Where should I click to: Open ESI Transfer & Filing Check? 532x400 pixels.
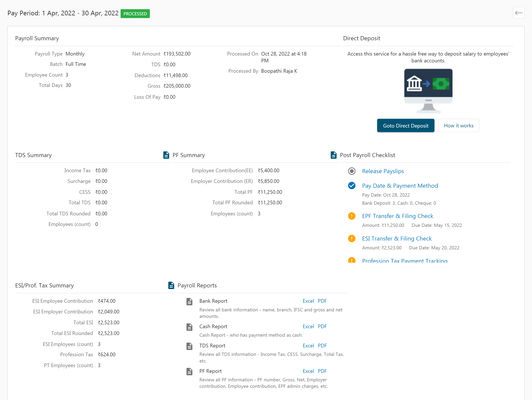[397, 238]
